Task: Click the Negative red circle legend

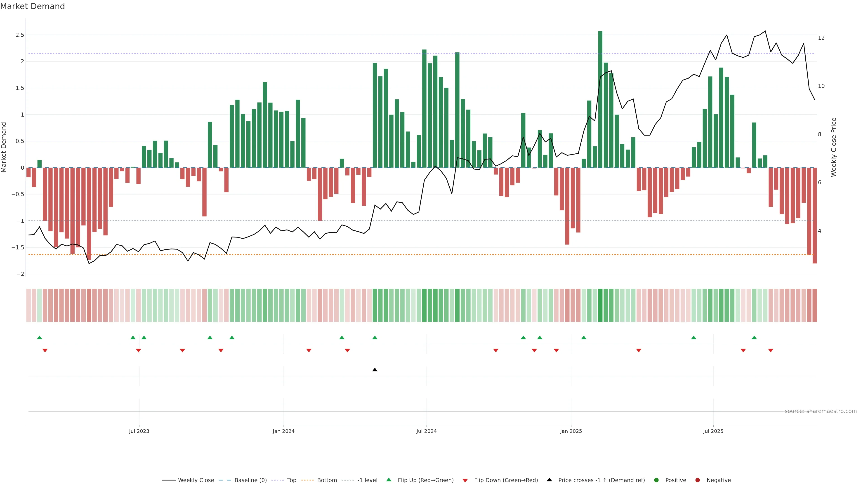Action: tap(698, 480)
